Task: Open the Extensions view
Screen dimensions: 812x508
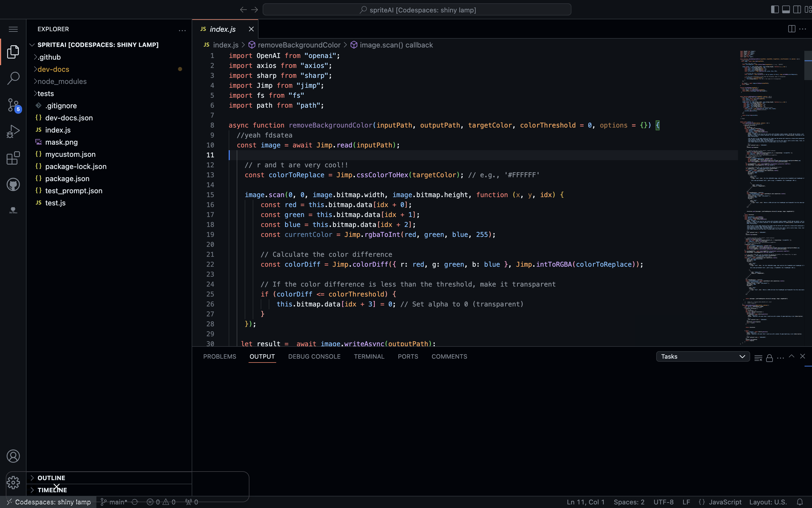Action: click(x=13, y=158)
